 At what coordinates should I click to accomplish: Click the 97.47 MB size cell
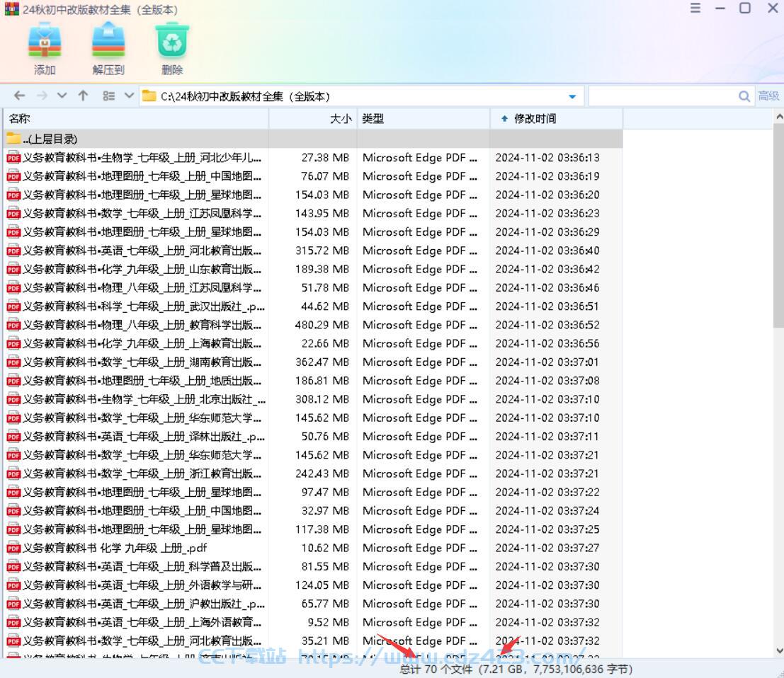[x=325, y=492]
